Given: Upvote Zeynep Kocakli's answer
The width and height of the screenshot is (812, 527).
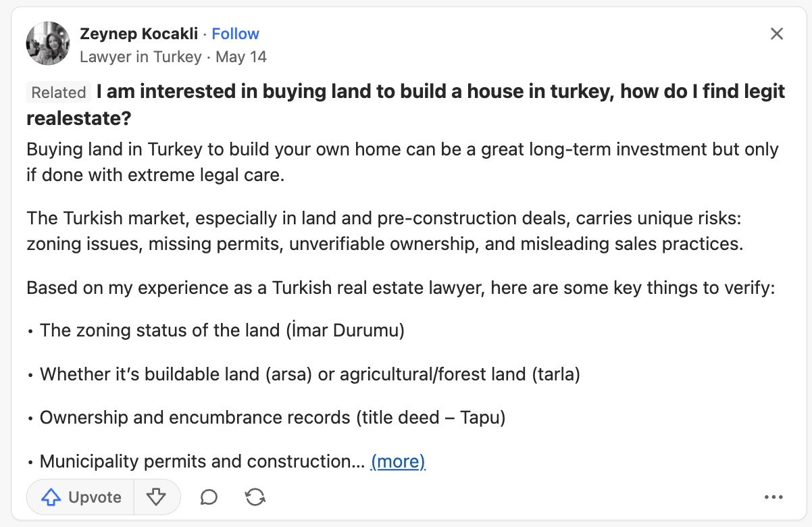Looking at the screenshot, I should coord(80,497).
